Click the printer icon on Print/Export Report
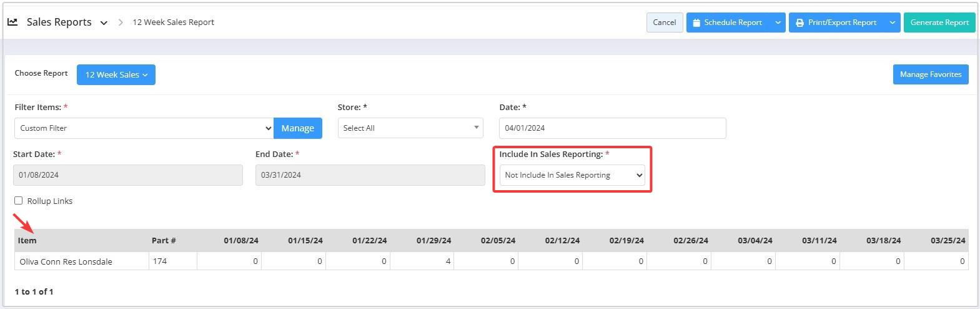Viewport: 980px width, 309px height. pos(799,23)
